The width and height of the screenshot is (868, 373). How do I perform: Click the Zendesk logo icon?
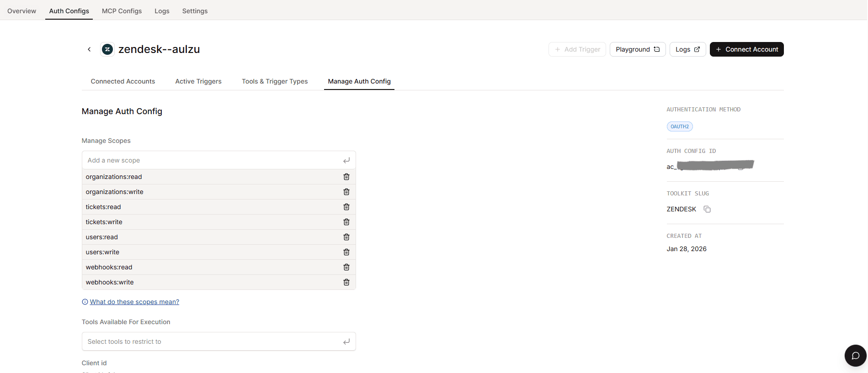107,49
